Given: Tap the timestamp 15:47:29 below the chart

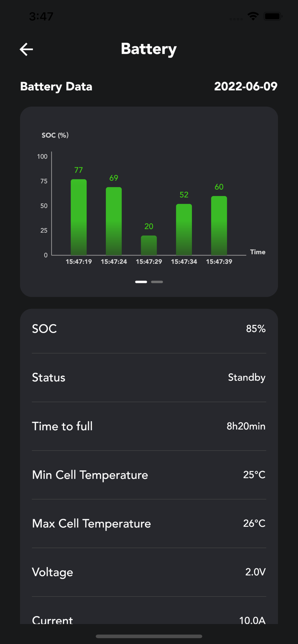Looking at the screenshot, I should tap(148, 261).
